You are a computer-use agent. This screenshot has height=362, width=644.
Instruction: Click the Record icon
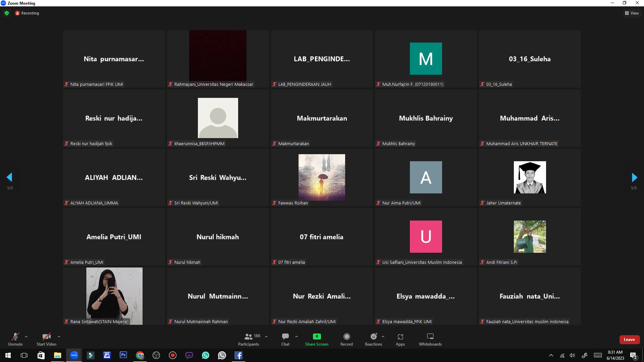346,337
